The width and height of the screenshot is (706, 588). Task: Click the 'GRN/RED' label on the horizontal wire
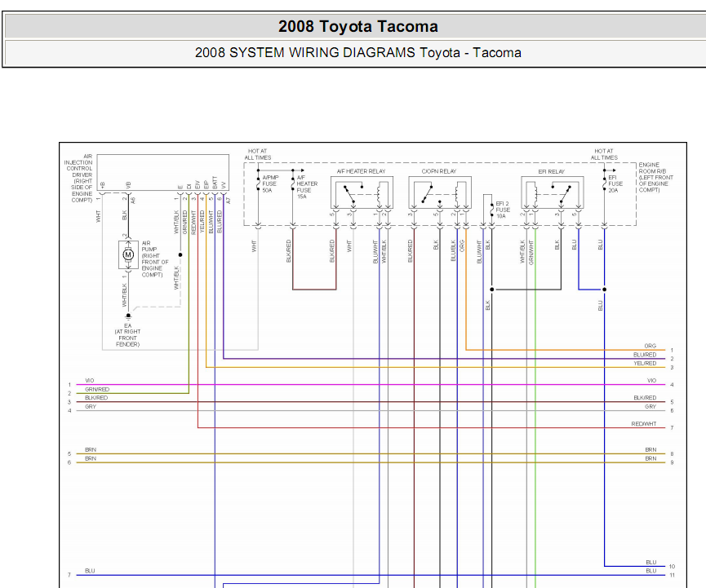(97, 389)
